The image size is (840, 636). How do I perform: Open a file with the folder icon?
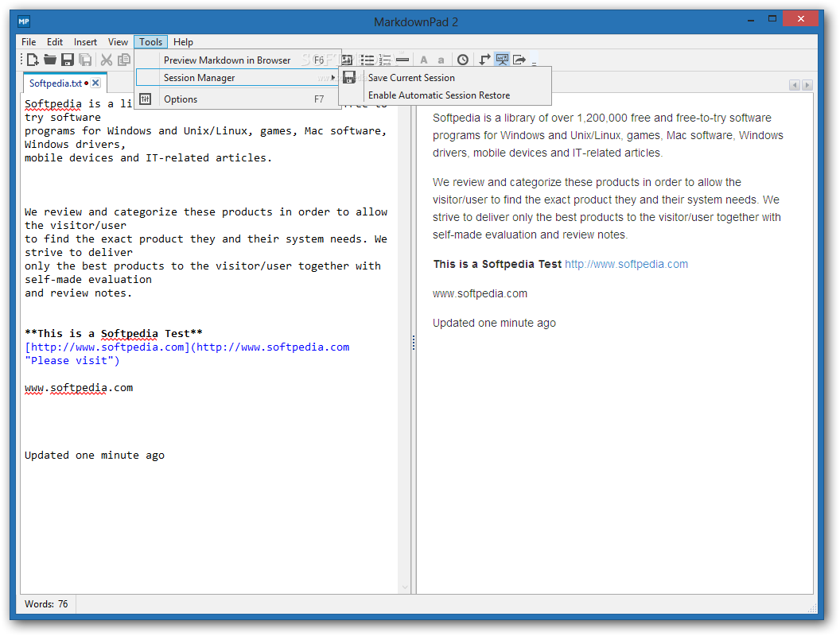click(50, 60)
